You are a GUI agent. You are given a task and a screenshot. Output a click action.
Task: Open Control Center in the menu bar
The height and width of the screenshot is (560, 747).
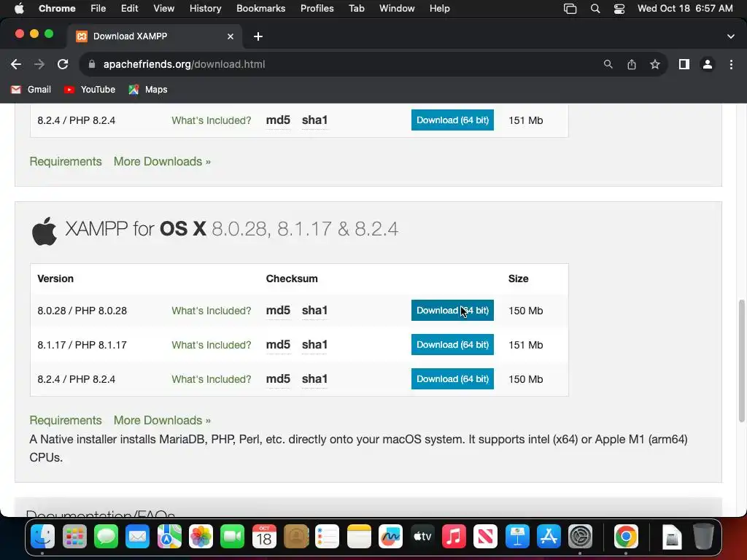pos(619,9)
